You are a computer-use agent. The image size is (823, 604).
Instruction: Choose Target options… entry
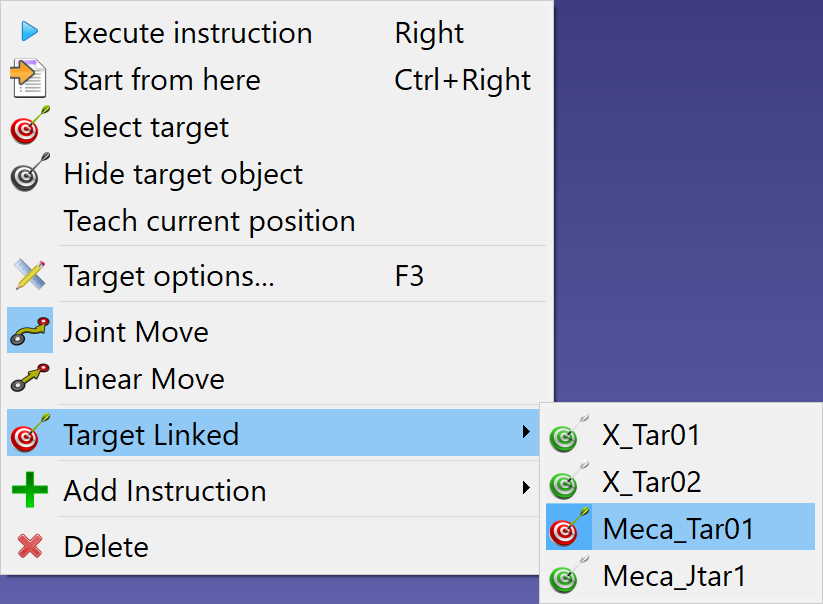pos(273,275)
